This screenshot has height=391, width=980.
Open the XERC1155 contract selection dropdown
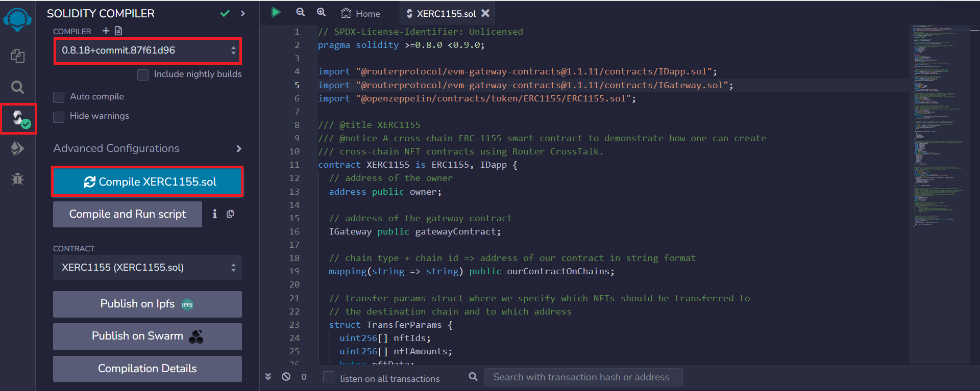(148, 268)
